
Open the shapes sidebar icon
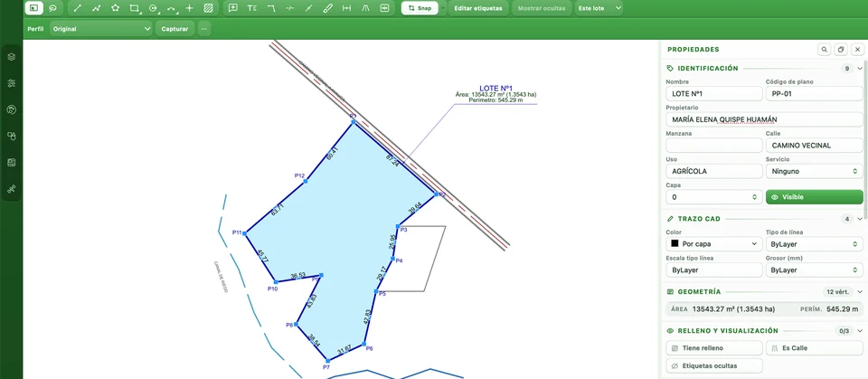[12, 136]
